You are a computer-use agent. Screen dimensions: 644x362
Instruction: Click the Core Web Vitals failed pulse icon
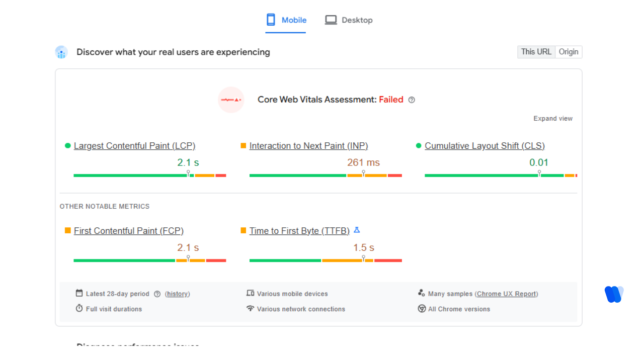click(x=231, y=100)
